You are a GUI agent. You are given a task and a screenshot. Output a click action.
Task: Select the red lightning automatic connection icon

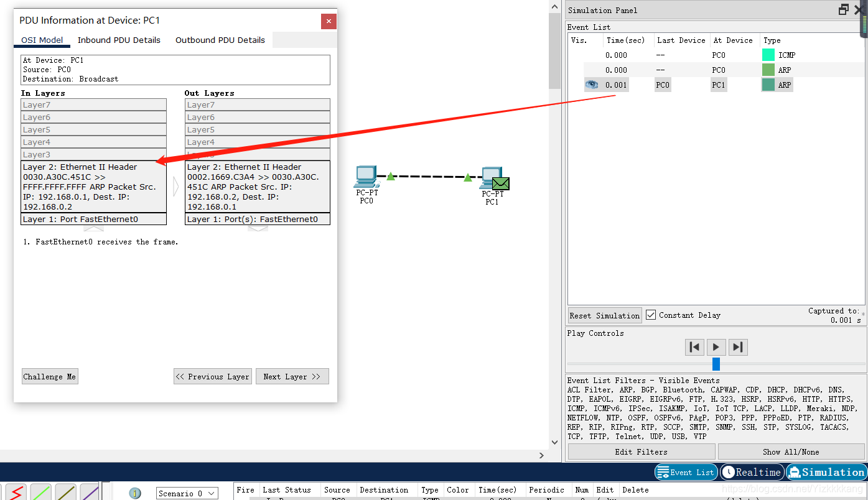tap(15, 492)
